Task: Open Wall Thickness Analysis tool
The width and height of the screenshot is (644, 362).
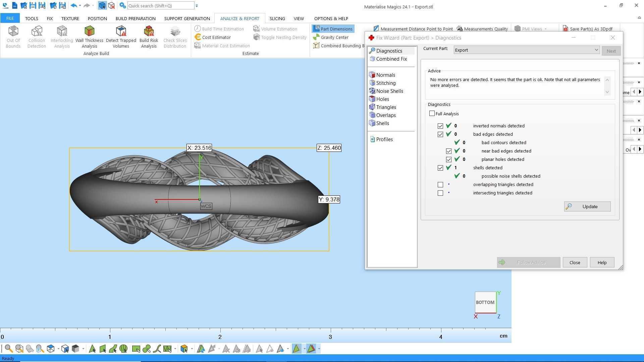Action: (x=89, y=37)
